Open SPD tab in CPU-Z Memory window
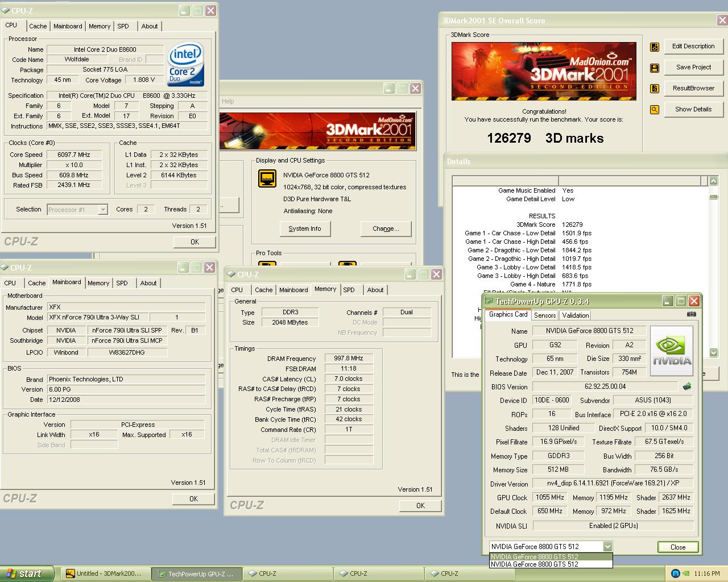728x582 pixels. (x=349, y=290)
